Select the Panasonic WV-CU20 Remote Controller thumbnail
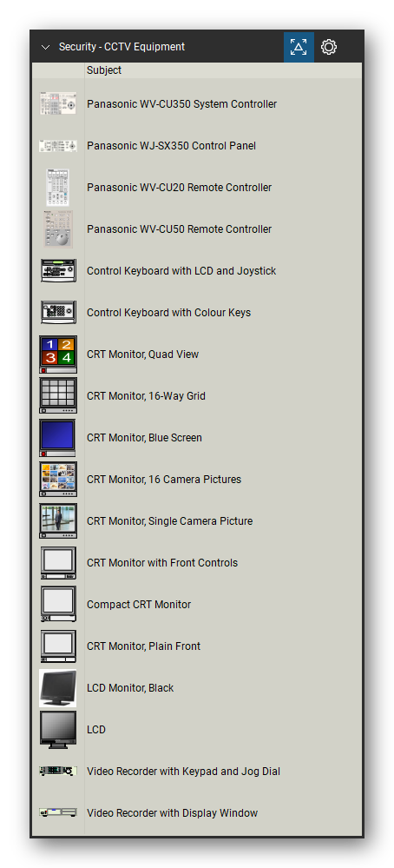 point(58,187)
